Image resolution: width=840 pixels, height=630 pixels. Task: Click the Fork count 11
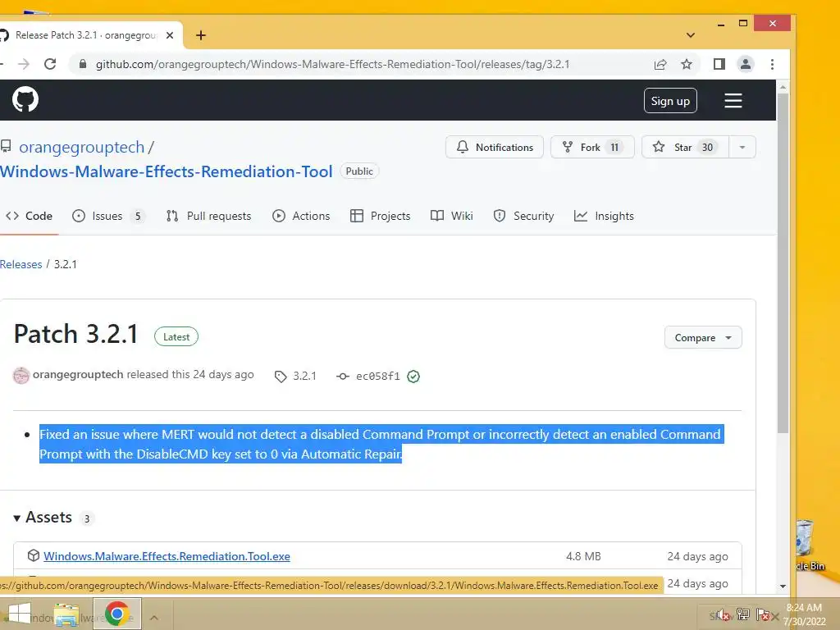click(x=614, y=148)
